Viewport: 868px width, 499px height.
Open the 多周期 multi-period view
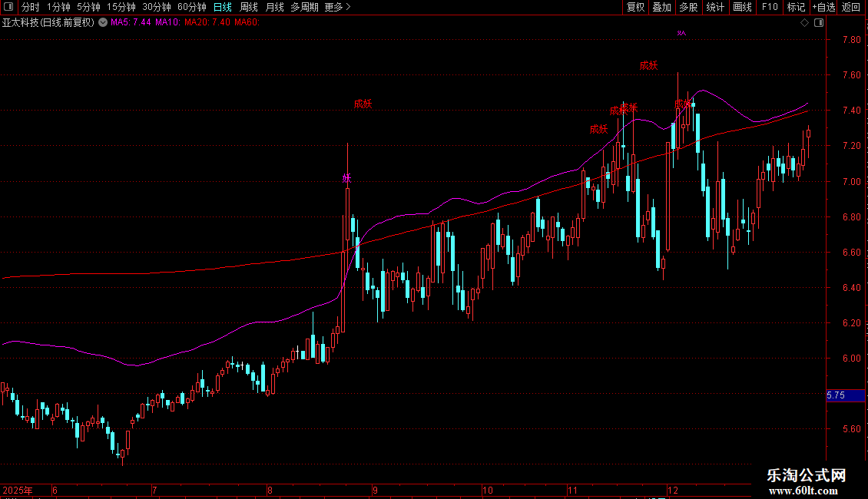tap(304, 7)
